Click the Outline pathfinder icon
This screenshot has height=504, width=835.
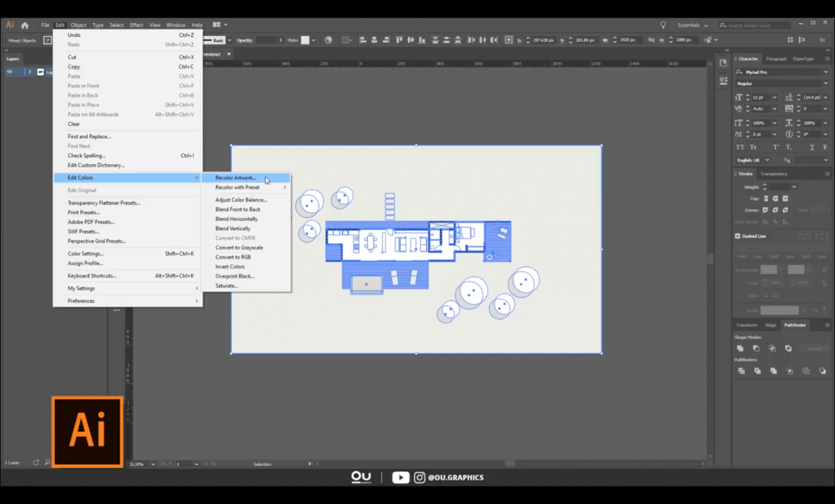(806, 371)
